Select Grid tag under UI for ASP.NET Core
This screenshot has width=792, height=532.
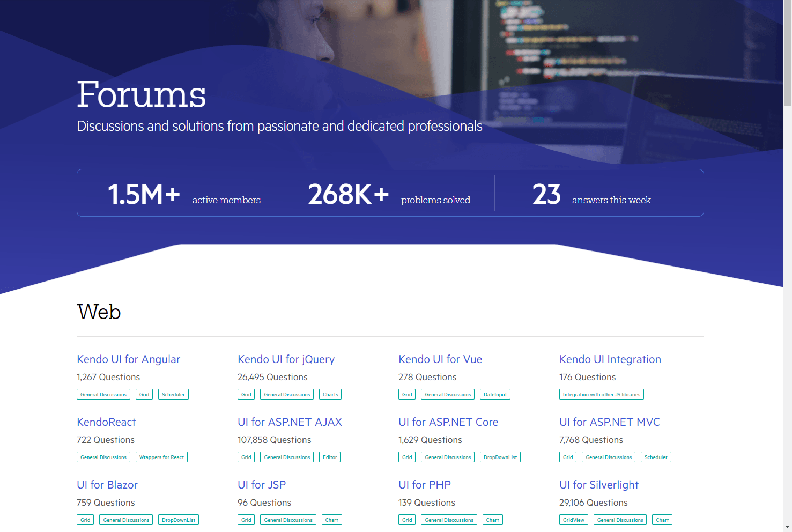tap(407, 457)
